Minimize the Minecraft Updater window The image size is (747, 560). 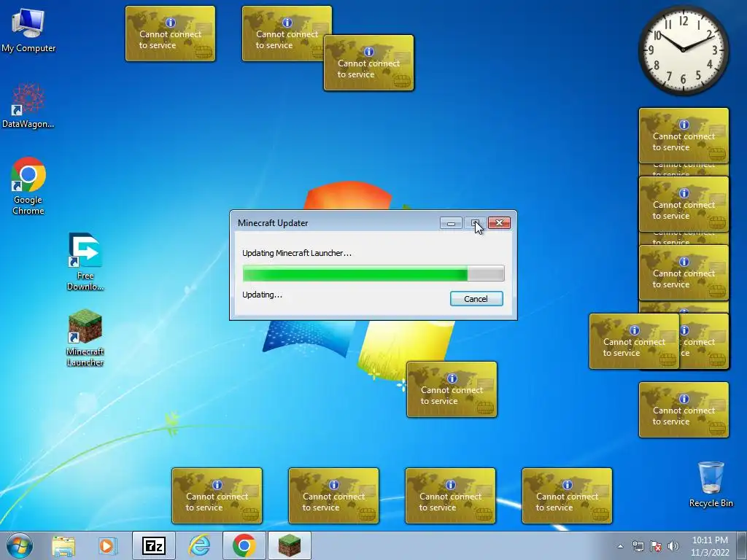point(451,223)
